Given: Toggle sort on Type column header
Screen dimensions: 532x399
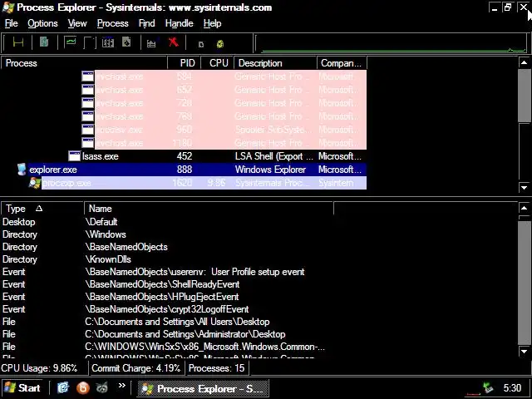Looking at the screenshot, I should (x=42, y=209).
